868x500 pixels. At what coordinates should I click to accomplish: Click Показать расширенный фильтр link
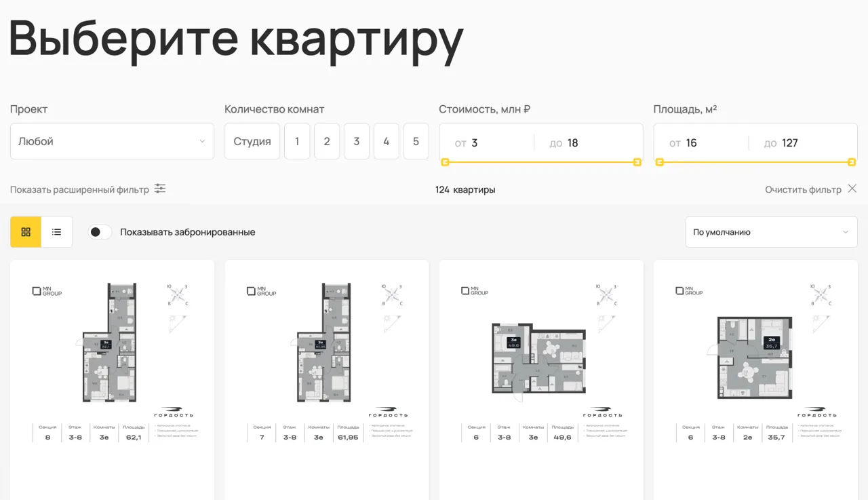(79, 189)
